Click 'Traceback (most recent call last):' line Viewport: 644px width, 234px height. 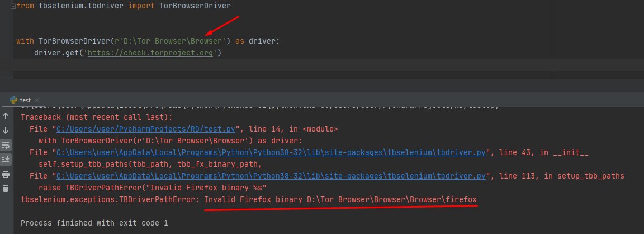click(97, 117)
